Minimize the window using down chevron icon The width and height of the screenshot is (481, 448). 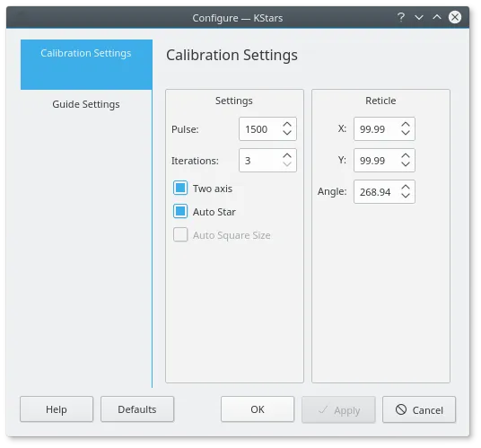(x=419, y=17)
